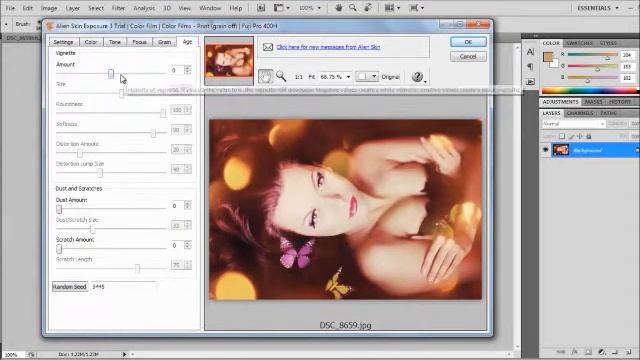This screenshot has height=360, width=640.
Task: Click the Fit zoom button
Action: click(312, 77)
